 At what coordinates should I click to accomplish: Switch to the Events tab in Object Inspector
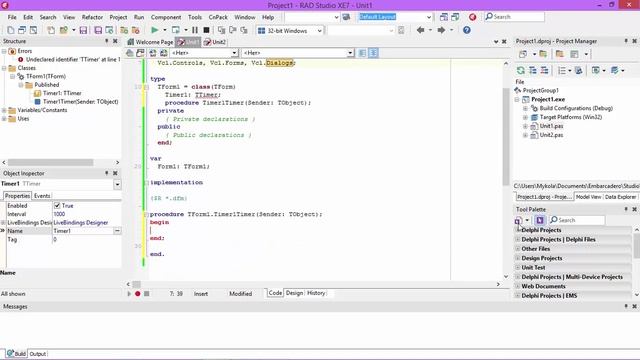(x=42, y=196)
